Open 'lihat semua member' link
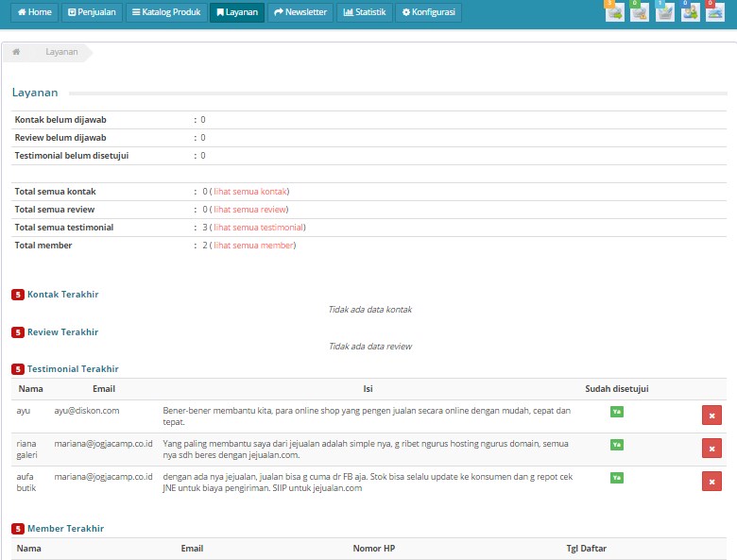This screenshot has width=737, height=560. tap(253, 246)
